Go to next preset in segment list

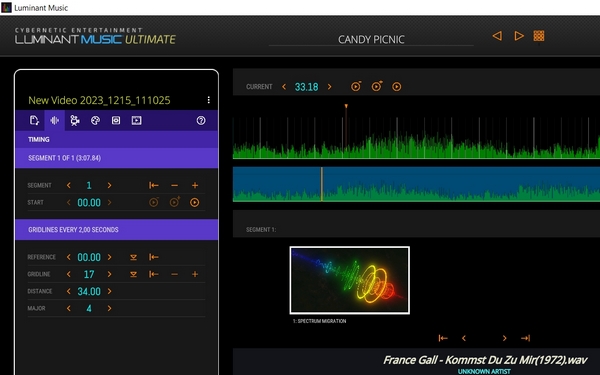click(x=504, y=338)
